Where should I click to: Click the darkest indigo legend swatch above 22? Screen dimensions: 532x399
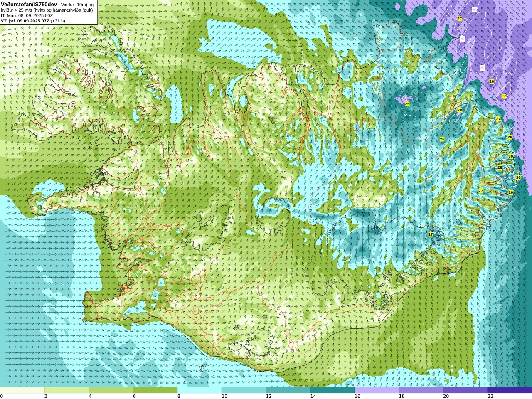pyautogui.click(x=510, y=390)
